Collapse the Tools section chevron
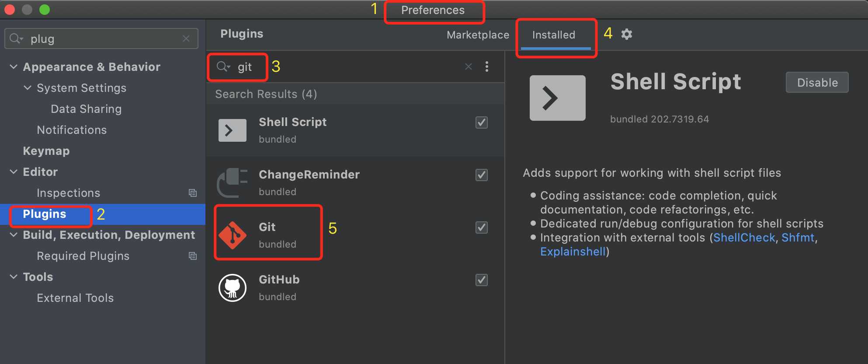The width and height of the screenshot is (868, 364). pyautogui.click(x=14, y=277)
